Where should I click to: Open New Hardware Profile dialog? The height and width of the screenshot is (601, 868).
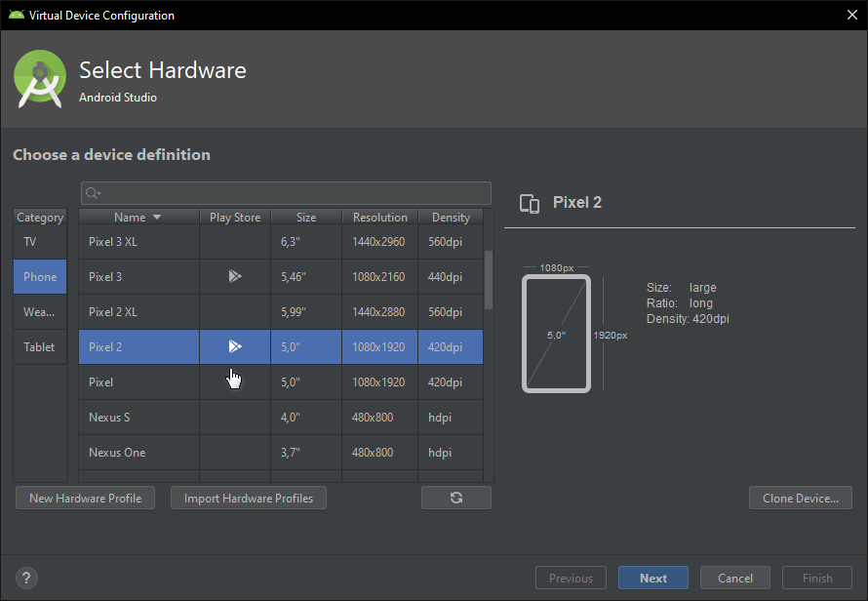[85, 498]
